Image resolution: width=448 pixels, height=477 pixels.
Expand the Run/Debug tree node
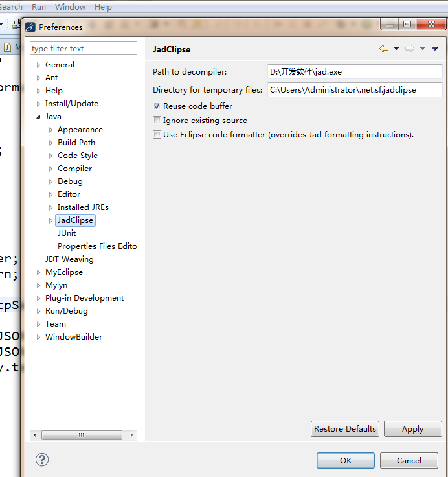pos(38,311)
